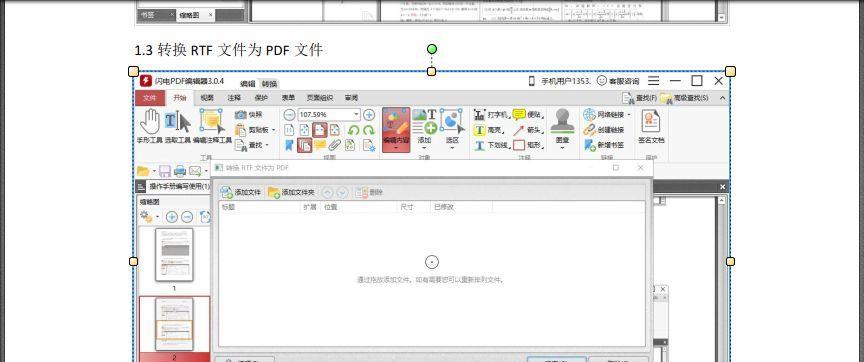Switch to the Form (表单) ribbon tab
Screen dimensions: 864x362
[288, 98]
